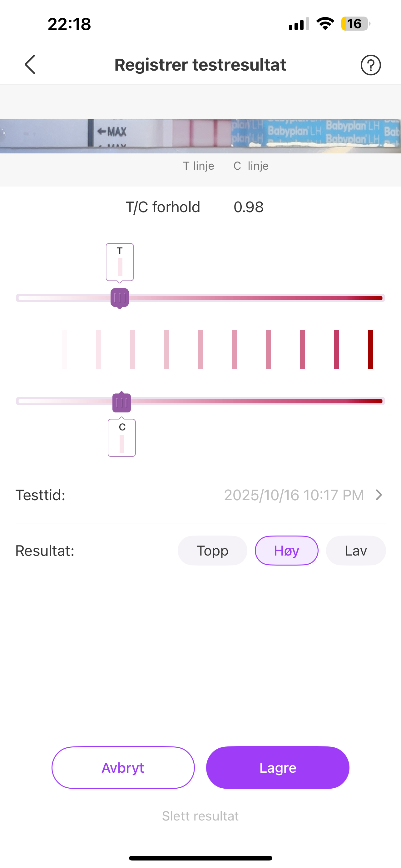Open the test time chevron
This screenshot has width=401, height=868.
tap(379, 495)
